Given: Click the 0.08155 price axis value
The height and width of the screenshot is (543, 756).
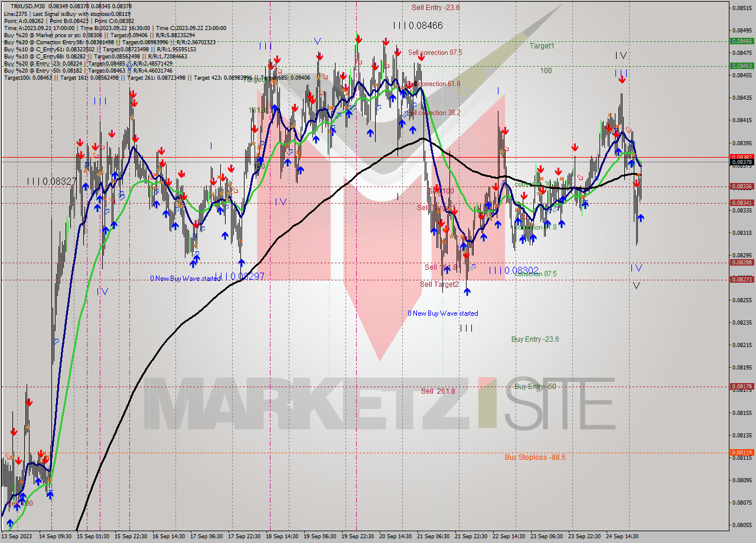Looking at the screenshot, I should pyautogui.click(x=741, y=413).
